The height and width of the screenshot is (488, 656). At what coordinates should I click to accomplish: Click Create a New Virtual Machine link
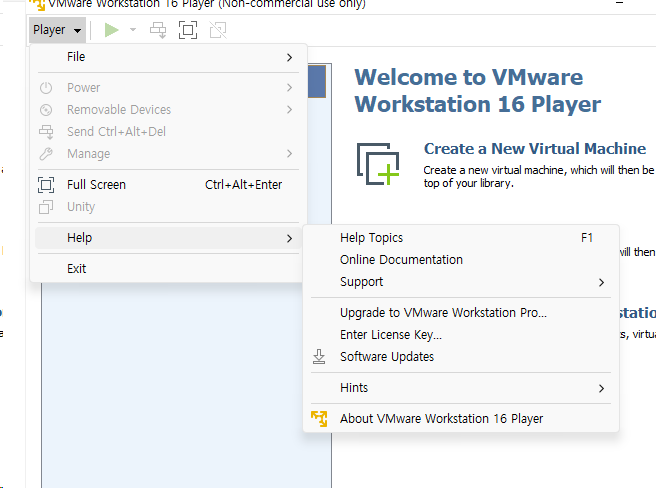coord(535,149)
